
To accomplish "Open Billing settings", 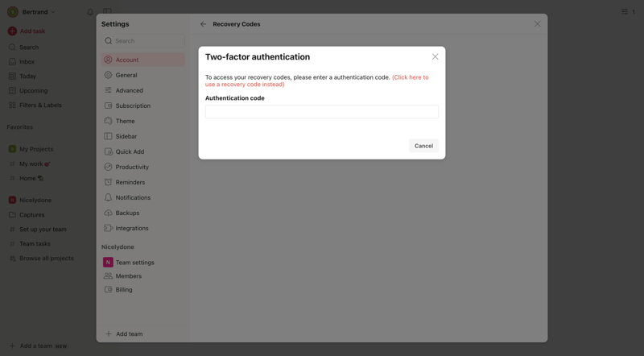I will click(143, 289).
